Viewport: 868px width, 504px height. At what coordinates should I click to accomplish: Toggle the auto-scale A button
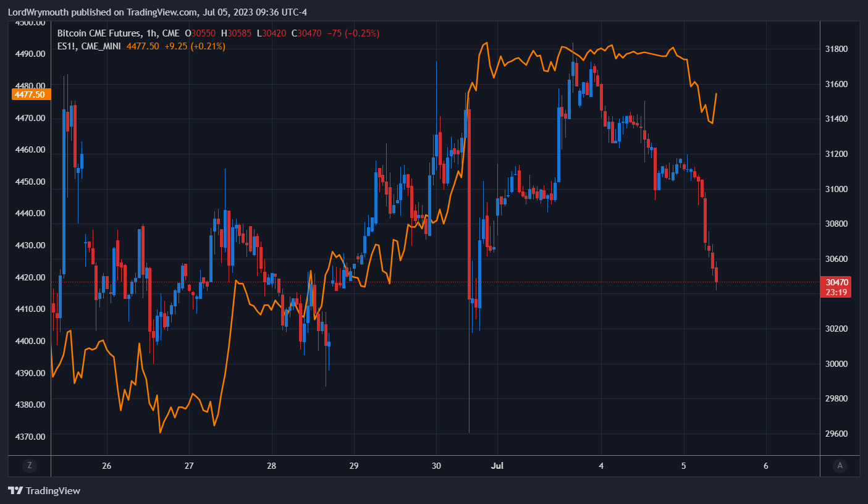tap(840, 466)
